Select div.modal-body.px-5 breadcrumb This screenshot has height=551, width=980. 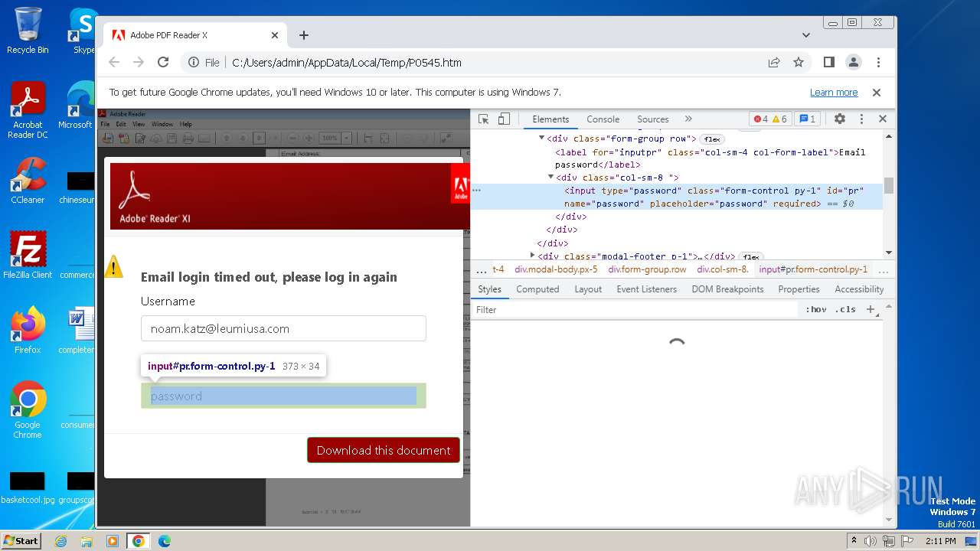coord(556,269)
